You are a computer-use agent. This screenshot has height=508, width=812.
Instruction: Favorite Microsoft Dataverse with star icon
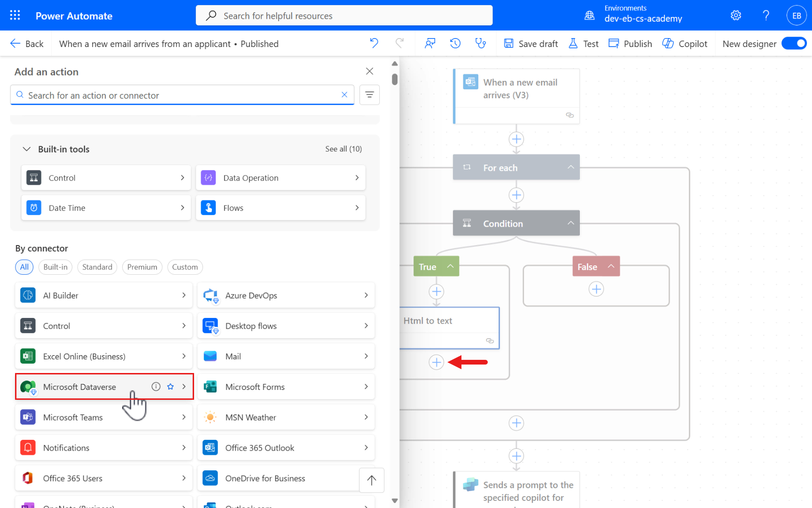[x=171, y=387]
